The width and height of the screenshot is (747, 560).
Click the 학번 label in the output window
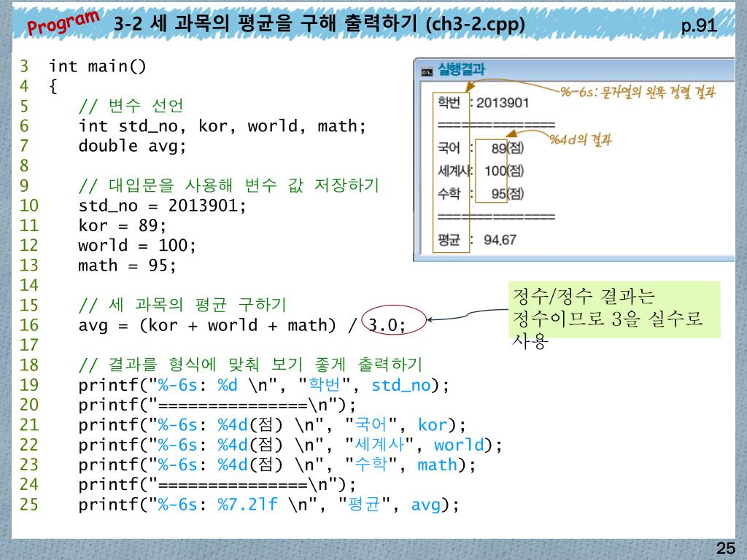(449, 102)
